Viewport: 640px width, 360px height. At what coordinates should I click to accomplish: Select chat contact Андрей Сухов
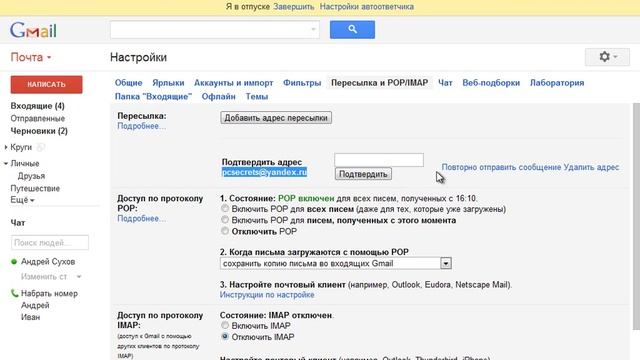pos(48,262)
